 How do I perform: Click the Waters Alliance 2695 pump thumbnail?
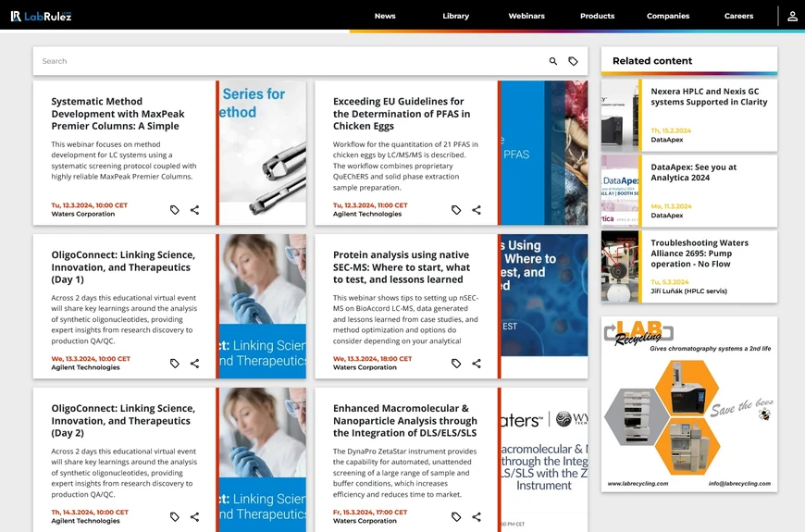click(x=620, y=266)
